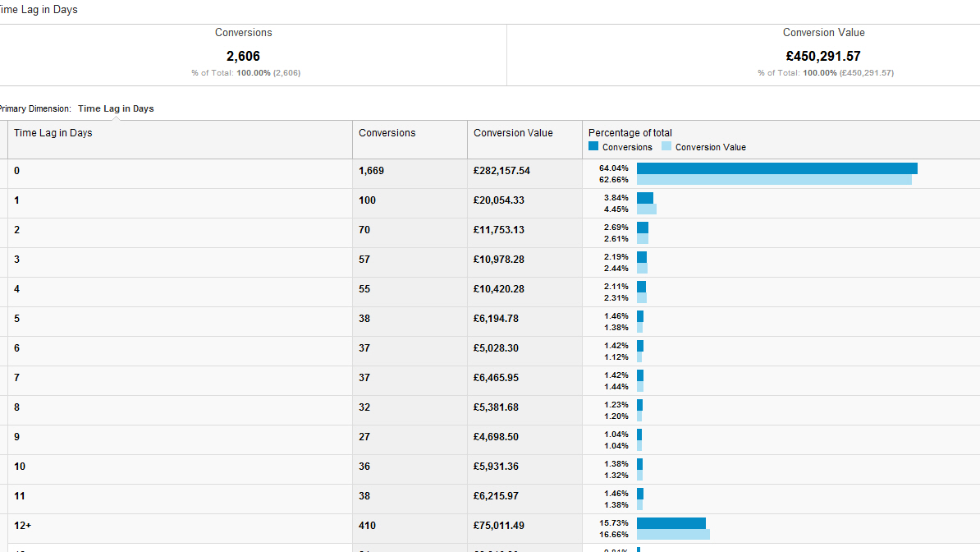
Task: Sort by the Conversions column header
Action: 387,133
